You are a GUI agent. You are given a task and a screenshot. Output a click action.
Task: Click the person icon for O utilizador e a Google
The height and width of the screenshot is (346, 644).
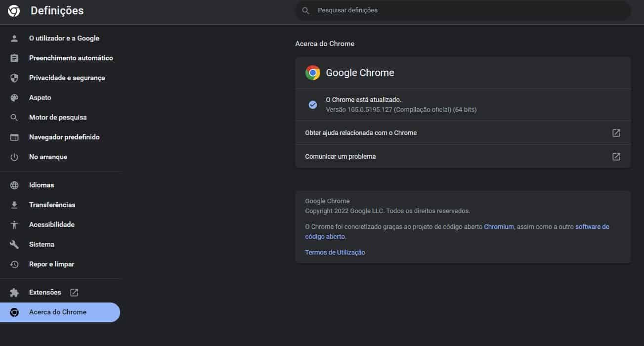14,38
